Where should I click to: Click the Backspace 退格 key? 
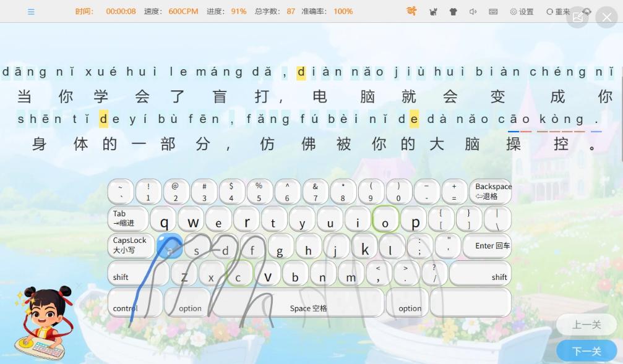pyautogui.click(x=493, y=192)
